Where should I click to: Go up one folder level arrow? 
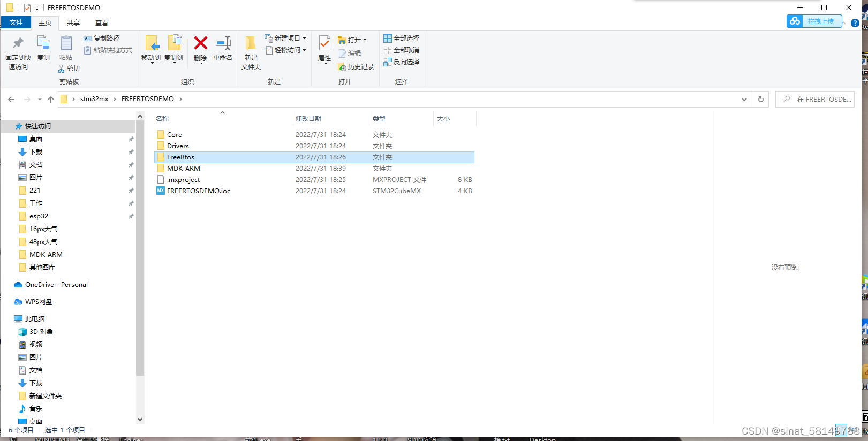[x=51, y=99]
